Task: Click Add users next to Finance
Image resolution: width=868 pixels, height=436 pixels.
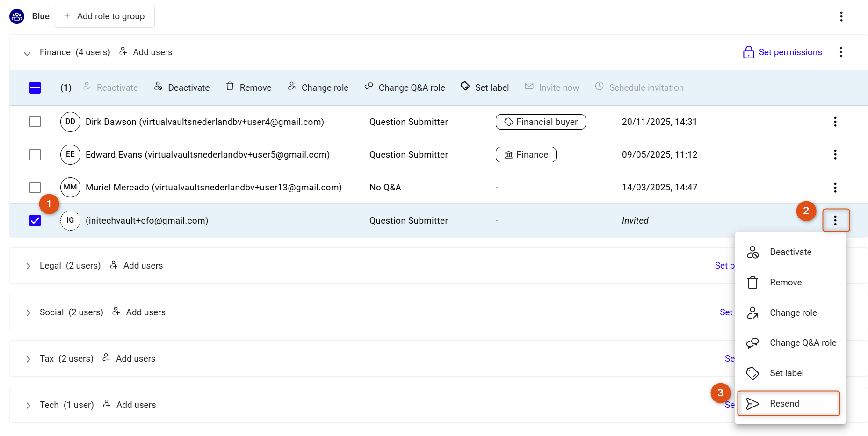Action: [x=145, y=52]
